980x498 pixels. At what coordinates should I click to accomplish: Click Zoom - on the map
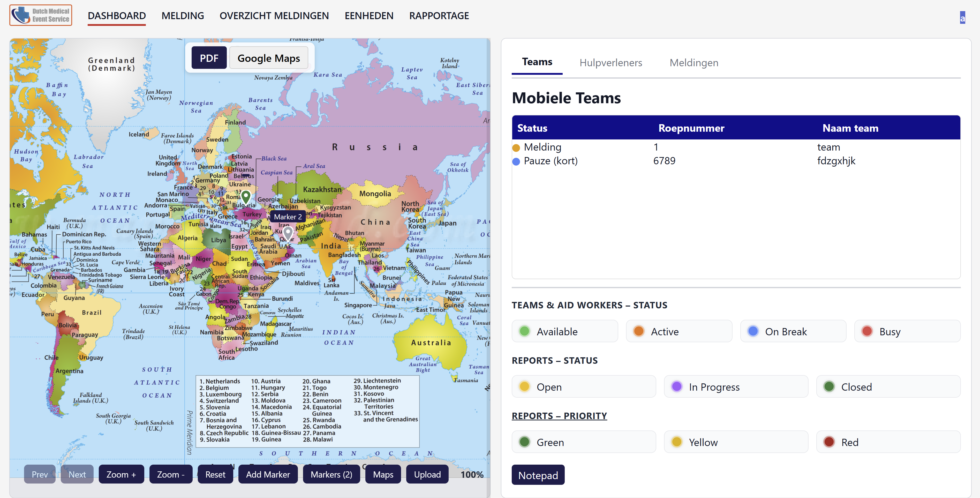coord(171,474)
